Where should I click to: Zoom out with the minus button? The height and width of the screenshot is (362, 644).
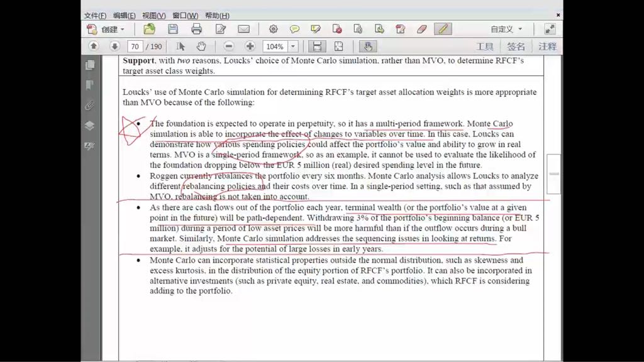click(229, 47)
